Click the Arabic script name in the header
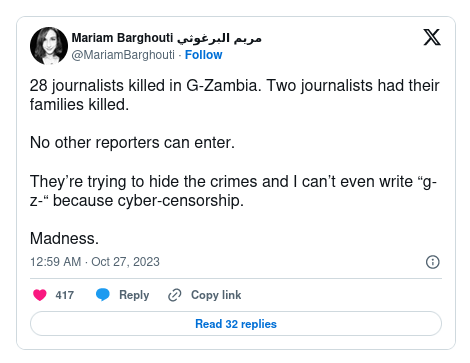Screen dimensions: 470x363 (219, 38)
